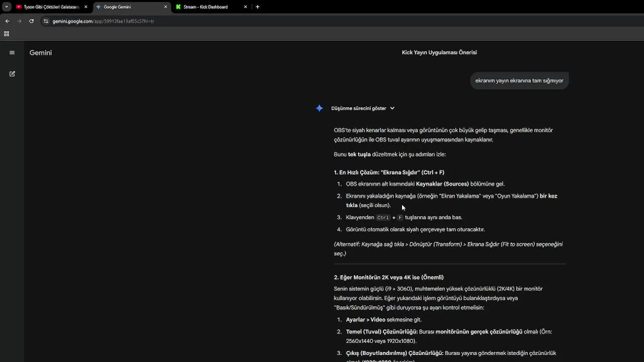Viewport: 644px width, 362px height.
Task: Click the bold text "tek tuşla"
Action: [x=359, y=154]
